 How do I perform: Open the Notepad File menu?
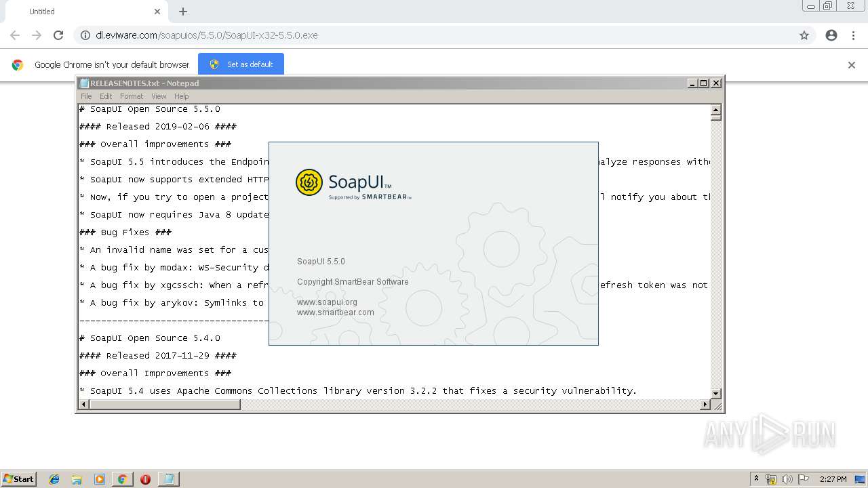pyautogui.click(x=86, y=96)
